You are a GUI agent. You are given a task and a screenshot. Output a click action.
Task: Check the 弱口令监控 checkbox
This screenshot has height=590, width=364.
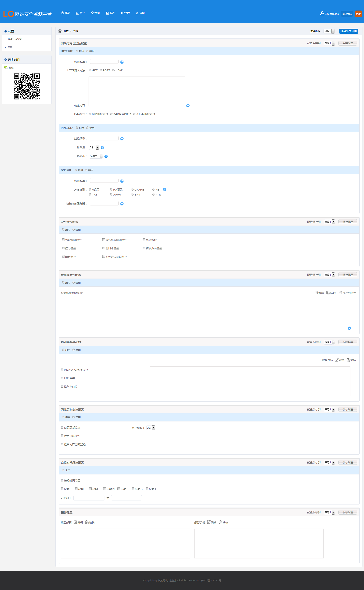tap(103, 248)
